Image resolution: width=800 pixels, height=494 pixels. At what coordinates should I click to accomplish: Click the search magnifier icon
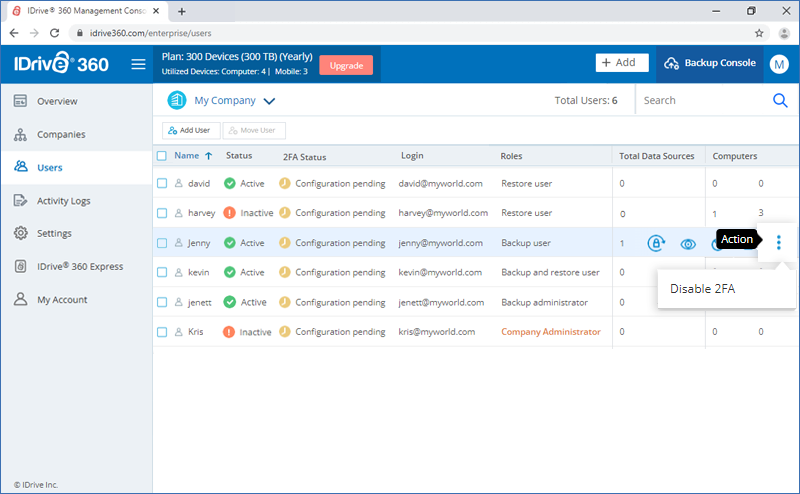780,100
